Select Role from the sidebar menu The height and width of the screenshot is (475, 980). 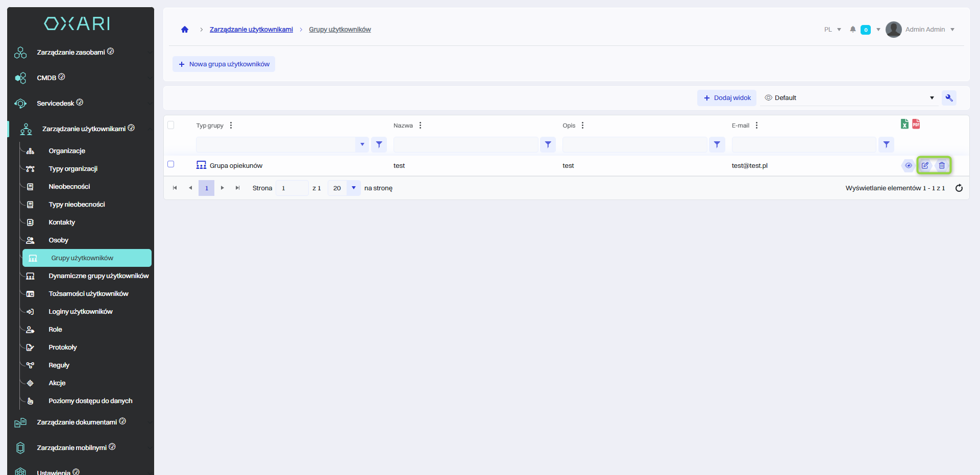tap(55, 330)
